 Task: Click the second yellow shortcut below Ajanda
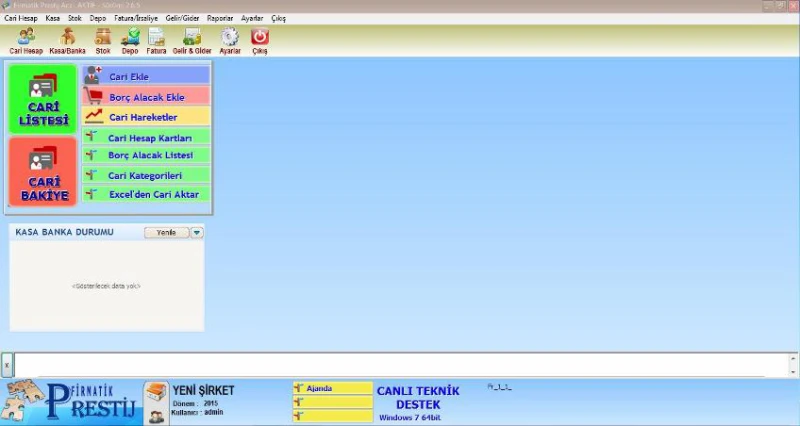333,402
